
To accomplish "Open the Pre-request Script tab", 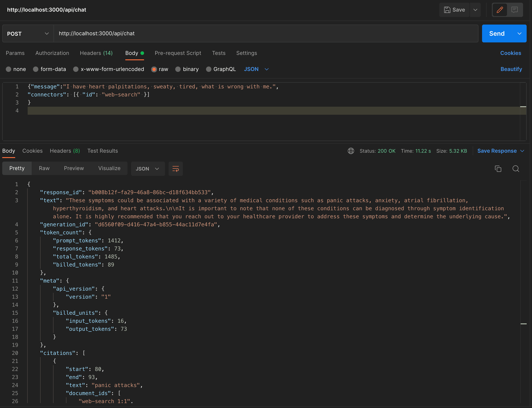I will pyautogui.click(x=178, y=53).
